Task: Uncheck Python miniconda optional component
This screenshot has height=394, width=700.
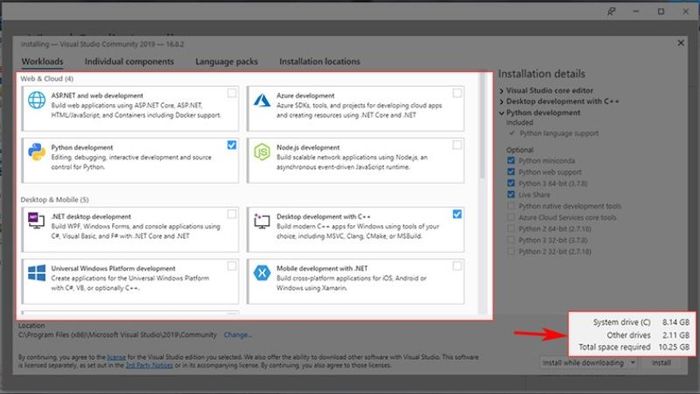Action: 511,160
